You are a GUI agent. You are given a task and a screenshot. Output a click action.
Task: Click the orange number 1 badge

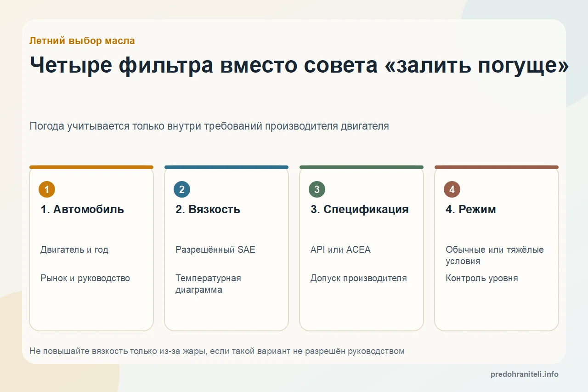coord(47,189)
